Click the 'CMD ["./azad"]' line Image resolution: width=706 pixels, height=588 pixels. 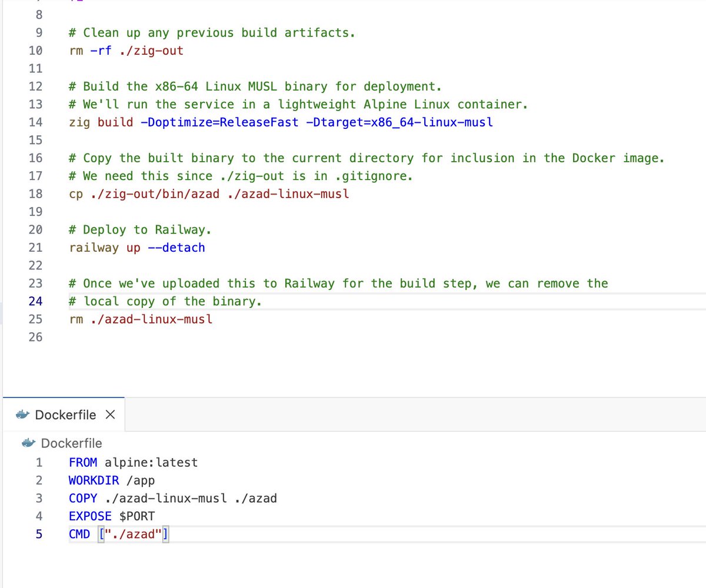[x=119, y=534]
